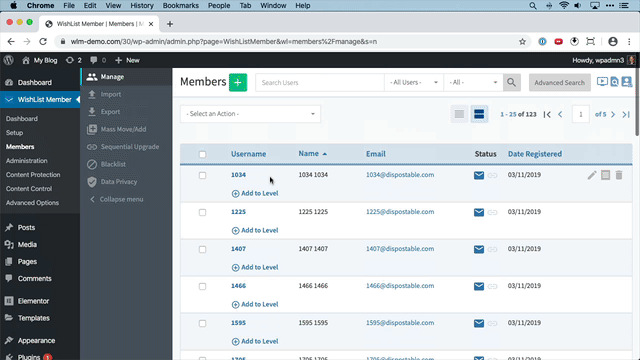The height and width of the screenshot is (360, 640).
Task: Open the All Users filter dropdown
Action: (413, 82)
